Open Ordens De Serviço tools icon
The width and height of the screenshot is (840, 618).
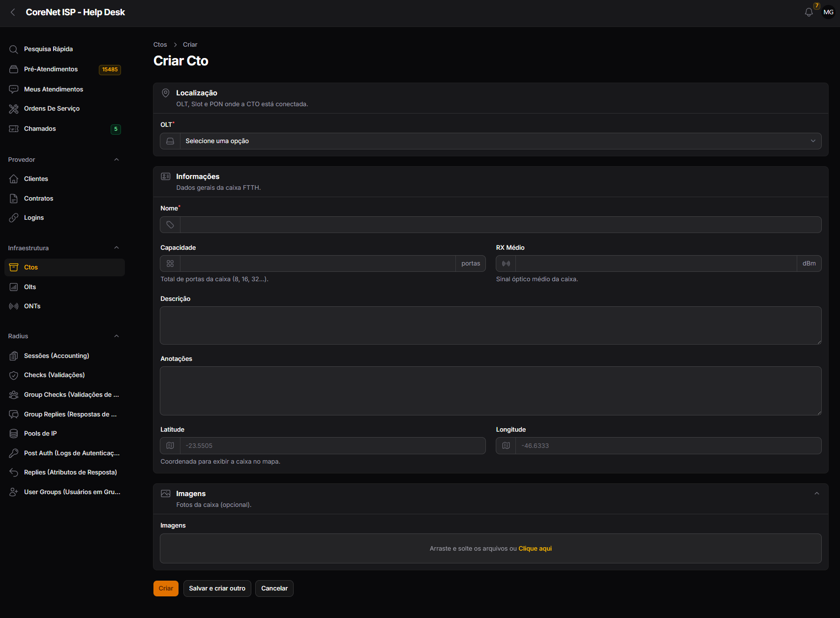point(14,109)
